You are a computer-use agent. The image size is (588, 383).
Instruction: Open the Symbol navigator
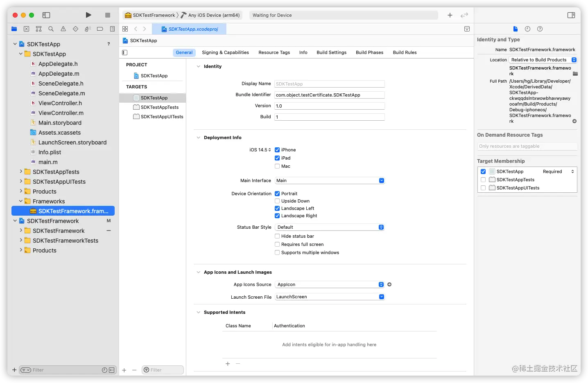39,29
